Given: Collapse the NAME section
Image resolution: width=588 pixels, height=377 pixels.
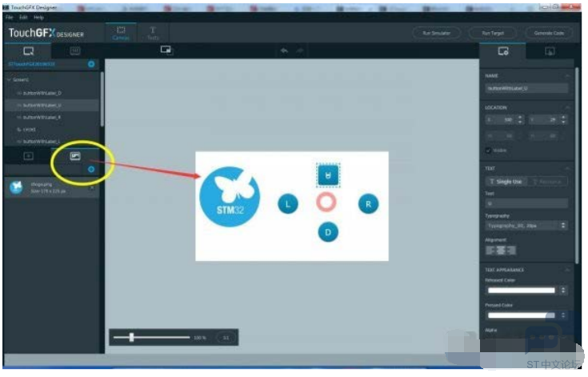Looking at the screenshot, I should click(x=567, y=76).
